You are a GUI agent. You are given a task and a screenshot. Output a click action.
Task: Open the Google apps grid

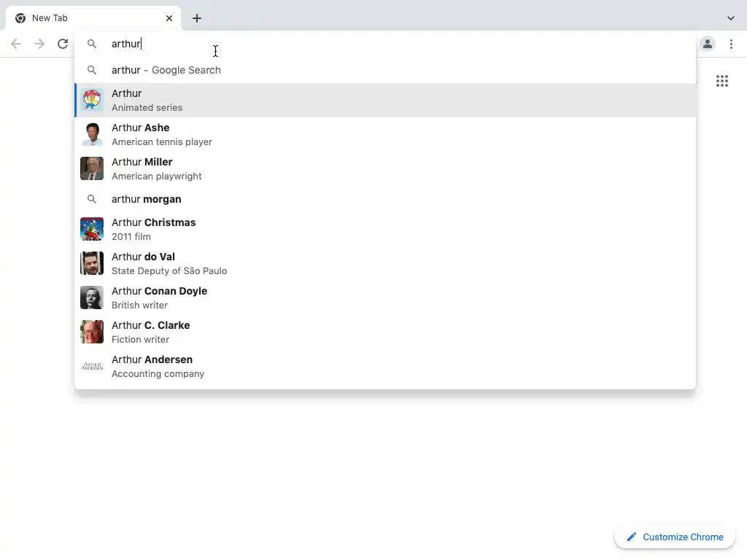[721, 81]
